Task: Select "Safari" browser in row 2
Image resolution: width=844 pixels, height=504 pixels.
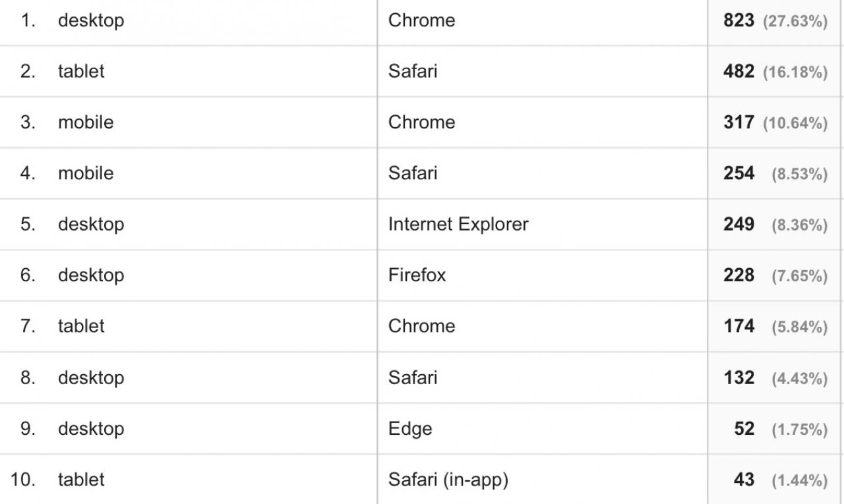Action: pyautogui.click(x=413, y=71)
